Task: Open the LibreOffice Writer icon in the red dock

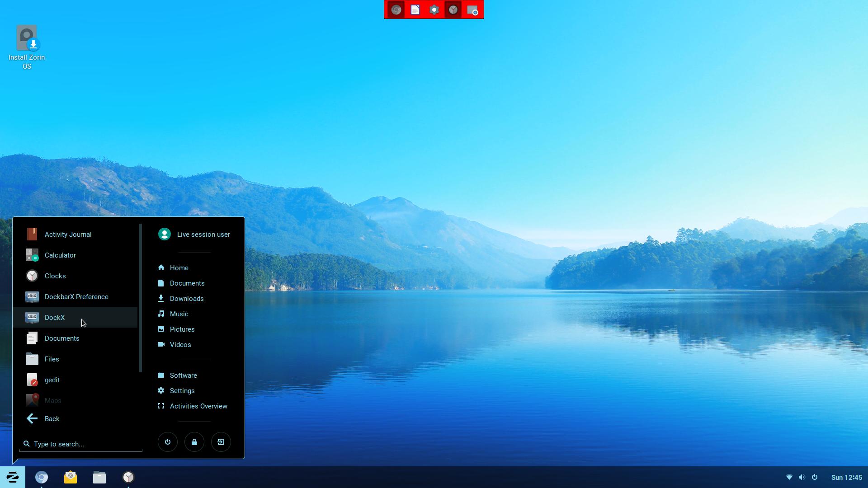Action: (415, 10)
